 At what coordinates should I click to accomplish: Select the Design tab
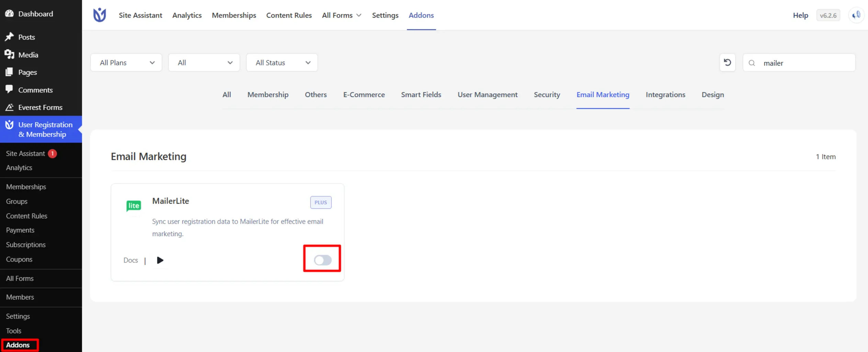click(713, 95)
